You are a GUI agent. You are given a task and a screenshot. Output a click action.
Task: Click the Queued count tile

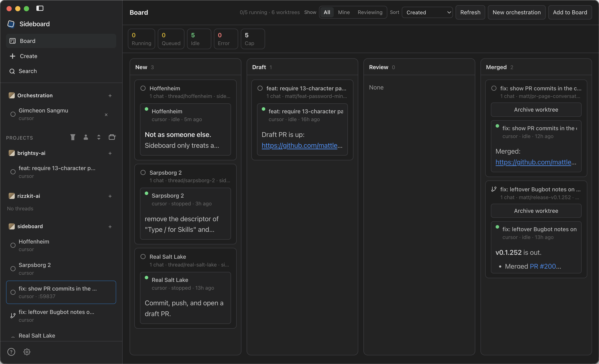(x=171, y=39)
